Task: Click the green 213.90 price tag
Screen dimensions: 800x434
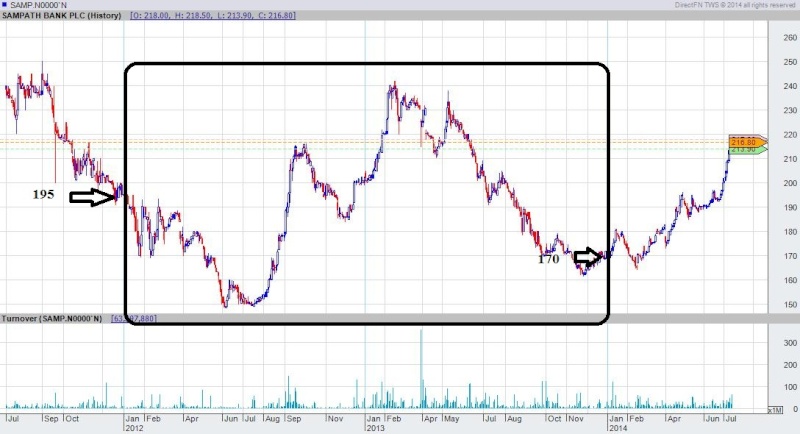Action: click(748, 150)
